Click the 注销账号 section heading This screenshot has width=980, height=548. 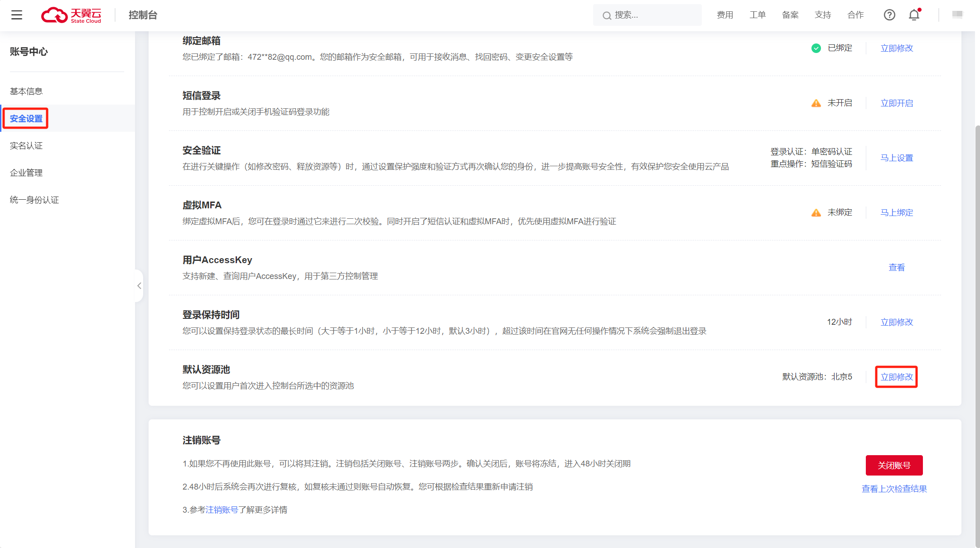click(201, 440)
